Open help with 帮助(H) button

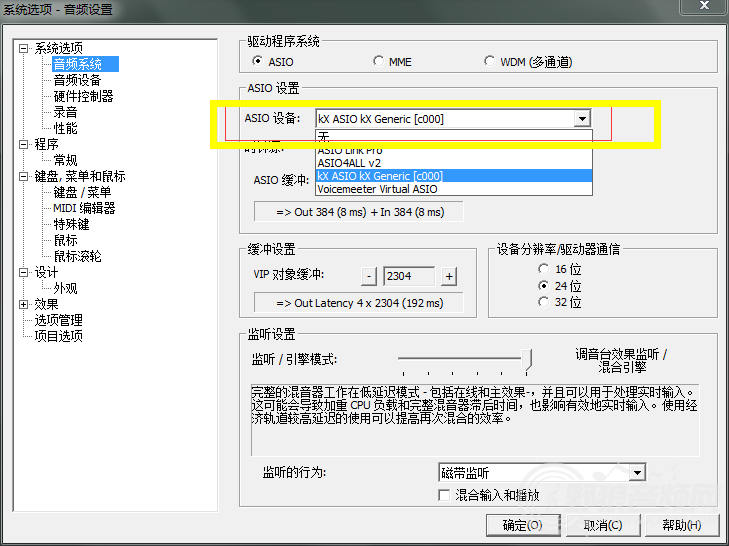tap(682, 526)
